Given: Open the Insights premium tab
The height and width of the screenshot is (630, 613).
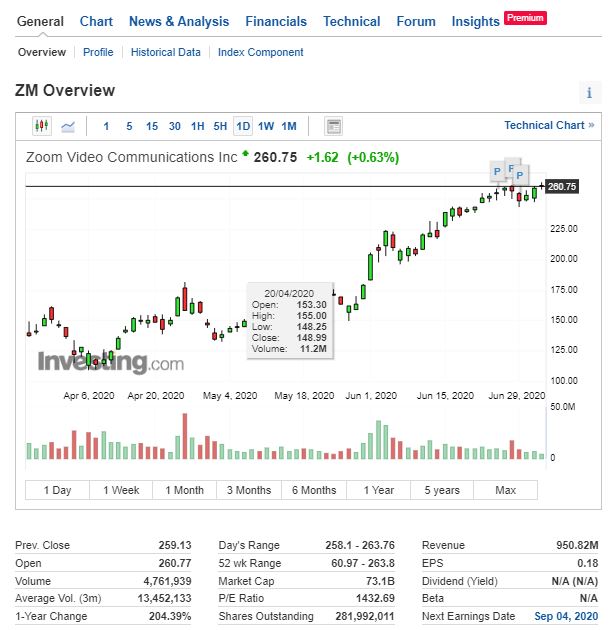Looking at the screenshot, I should click(x=475, y=22).
